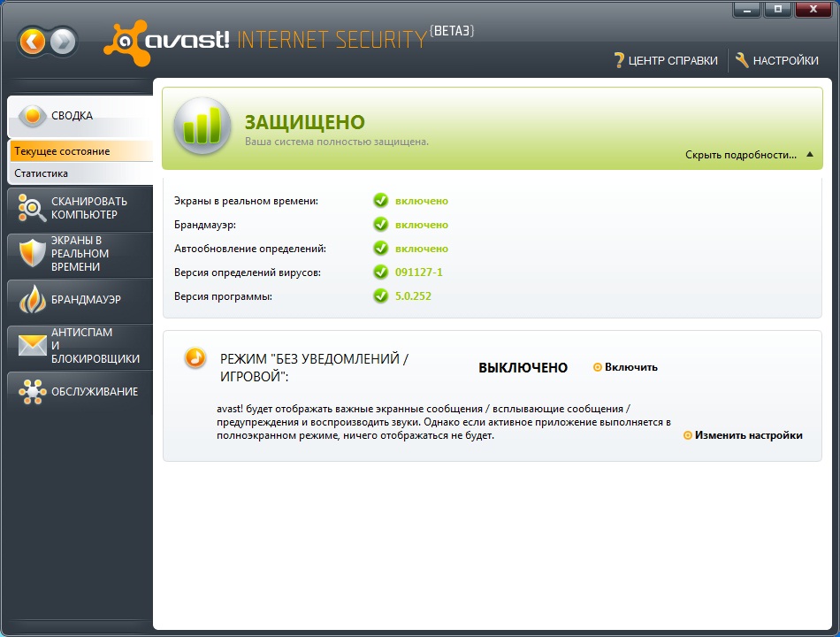This screenshot has height=637, width=840.
Task: Select СВОДКА section in sidebar
Action: coord(80,116)
